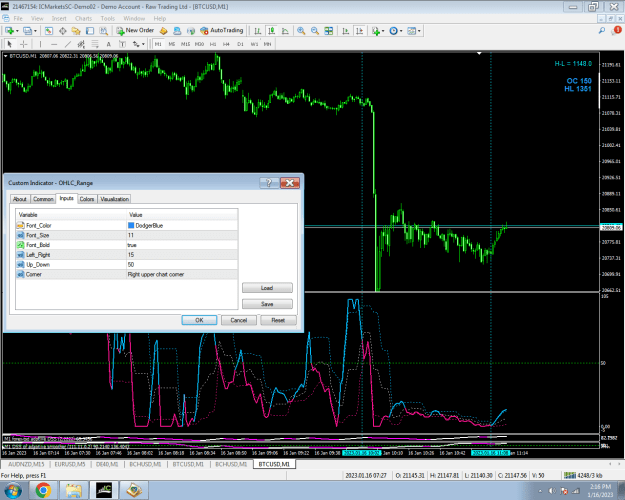Toggle Chart Shift toolbar button

(360, 31)
